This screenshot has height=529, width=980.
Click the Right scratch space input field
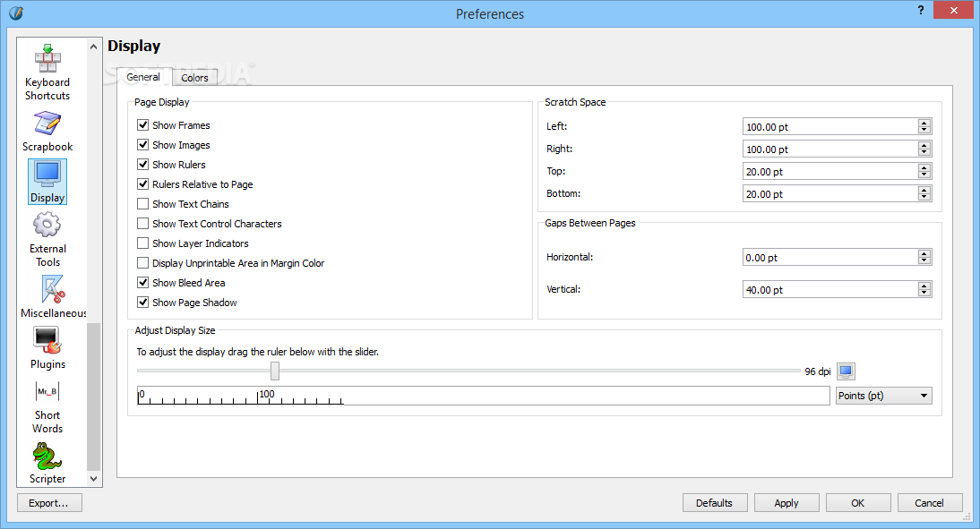(830, 149)
